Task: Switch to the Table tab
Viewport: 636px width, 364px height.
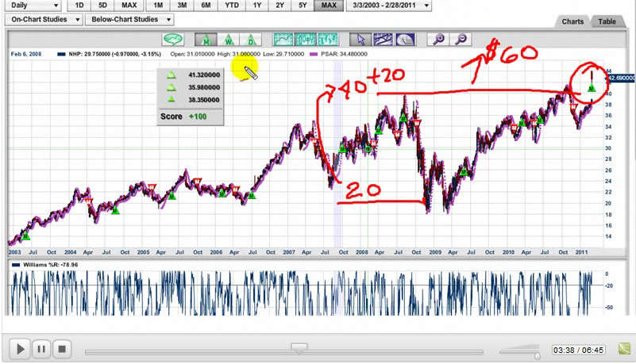Action: (x=607, y=21)
